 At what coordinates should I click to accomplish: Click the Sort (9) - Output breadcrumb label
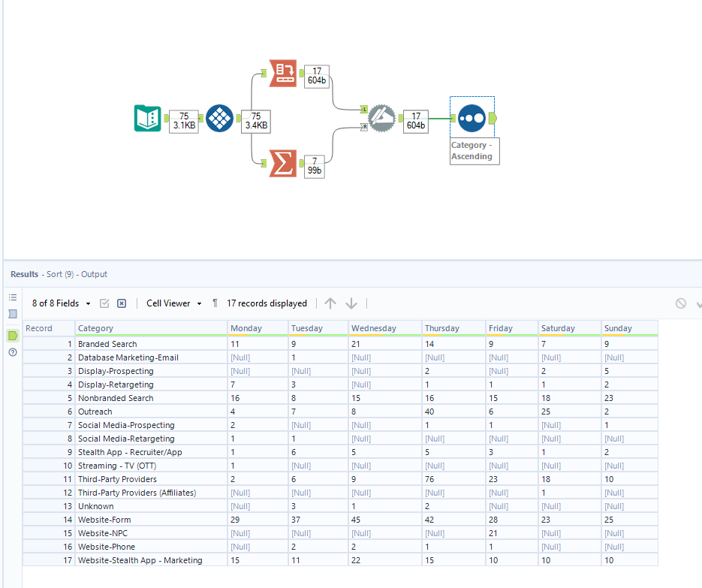click(73, 274)
